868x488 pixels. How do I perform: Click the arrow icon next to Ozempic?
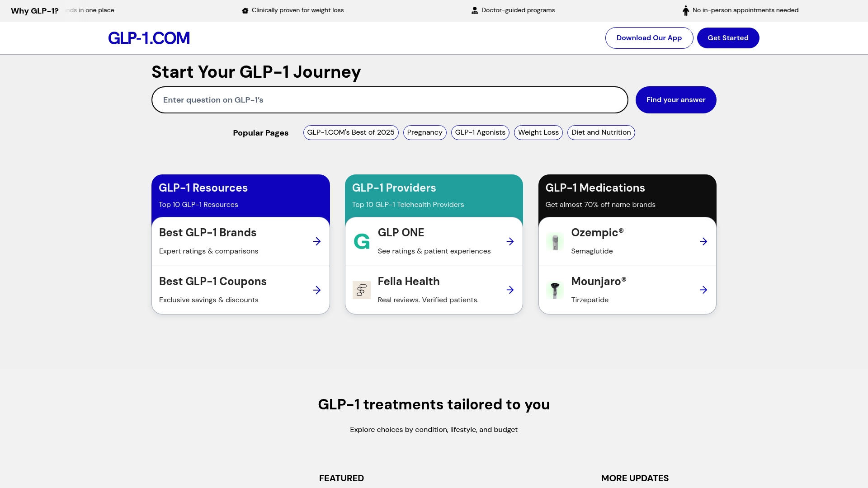pyautogui.click(x=703, y=241)
